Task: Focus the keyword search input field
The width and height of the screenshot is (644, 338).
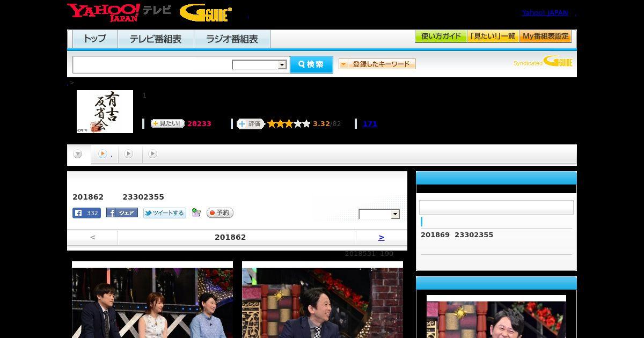Action: point(152,64)
